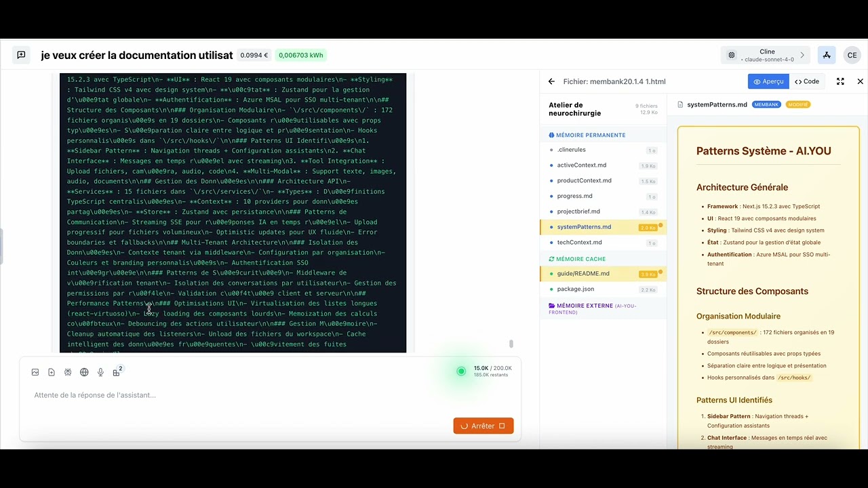Open activeContext.md in the file list
This screenshot has width=868, height=488.
603,165
